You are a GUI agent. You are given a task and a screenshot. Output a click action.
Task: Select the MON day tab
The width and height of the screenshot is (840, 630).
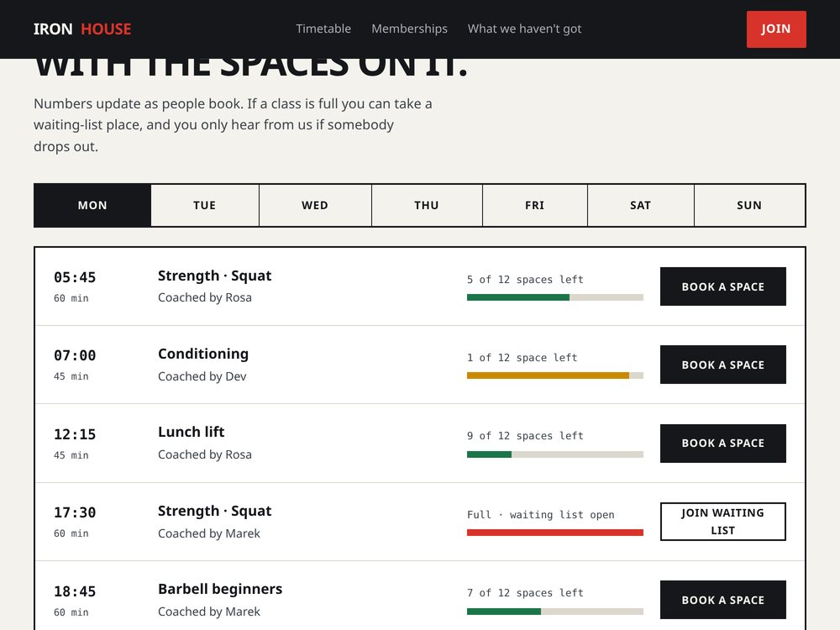tap(92, 205)
